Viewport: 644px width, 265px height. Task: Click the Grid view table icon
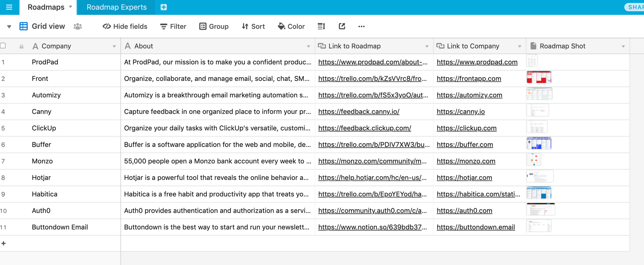tap(24, 26)
